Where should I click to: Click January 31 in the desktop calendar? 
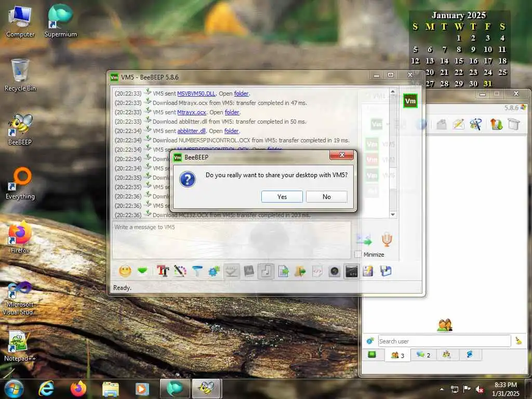[x=487, y=84]
